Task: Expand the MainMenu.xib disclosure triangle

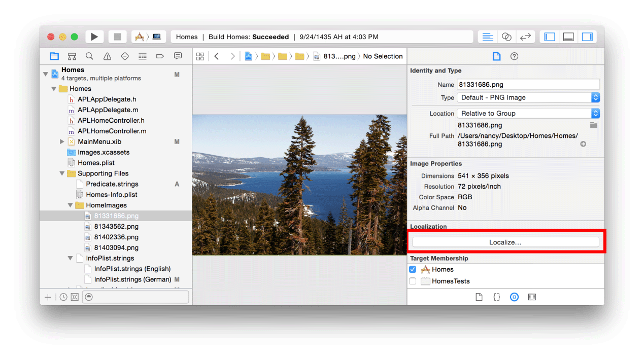Action: click(x=62, y=142)
